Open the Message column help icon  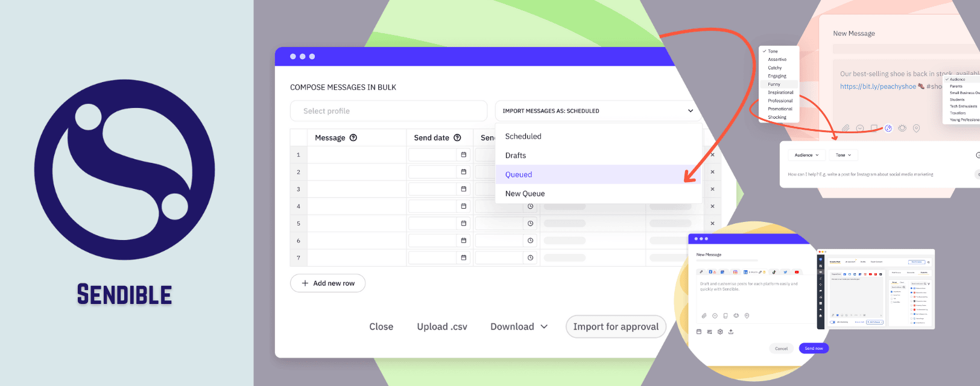[353, 138]
